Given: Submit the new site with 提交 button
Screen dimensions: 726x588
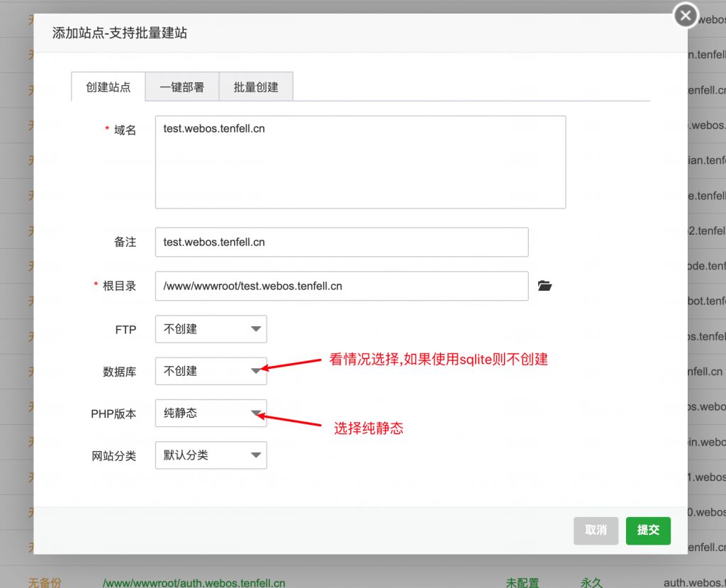Looking at the screenshot, I should [x=648, y=531].
